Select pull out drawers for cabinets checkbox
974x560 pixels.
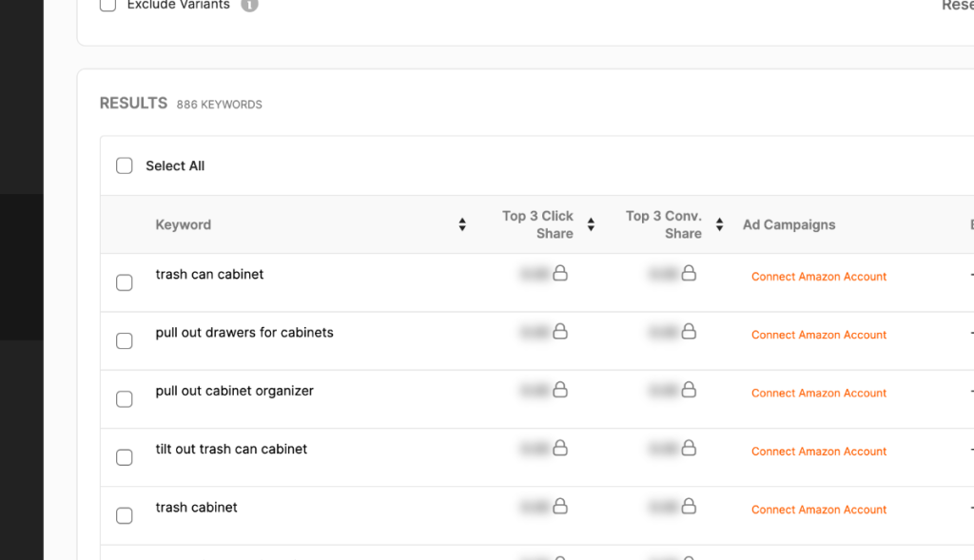click(125, 340)
